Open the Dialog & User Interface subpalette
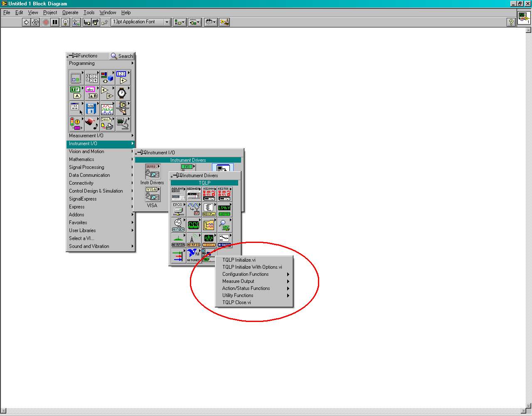Screen dimensions: 532x416 coord(76,109)
